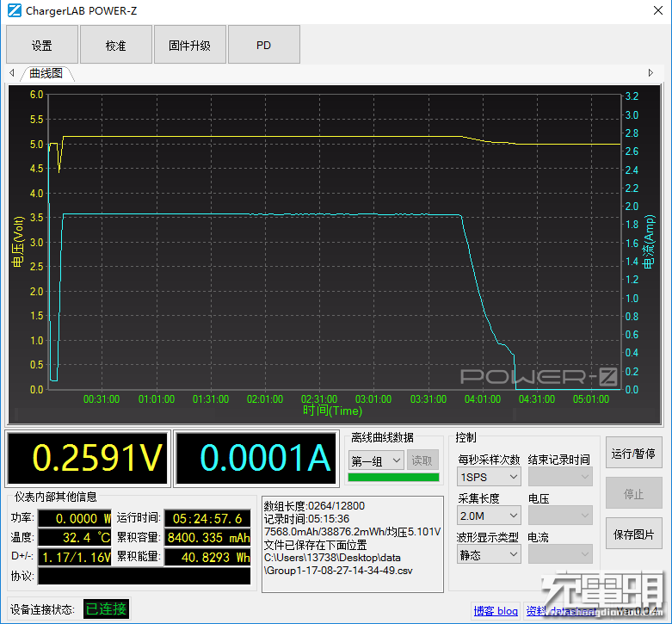Click the ChargerLAB POWER-Z app icon
This screenshot has width=672, height=624.
click(14, 10)
